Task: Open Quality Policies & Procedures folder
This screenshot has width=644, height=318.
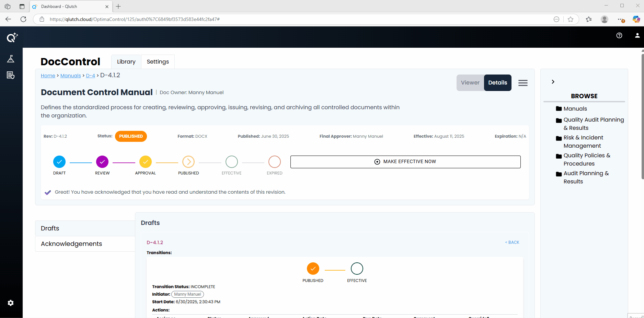Action: point(583,159)
